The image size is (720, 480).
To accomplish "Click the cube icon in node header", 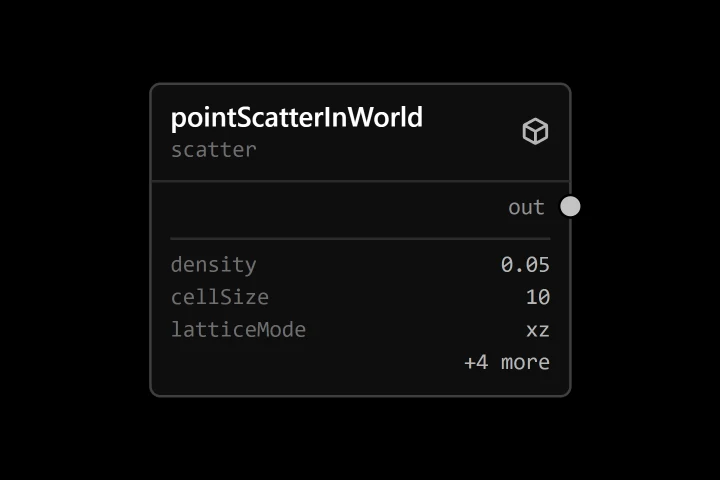I will click(x=535, y=131).
